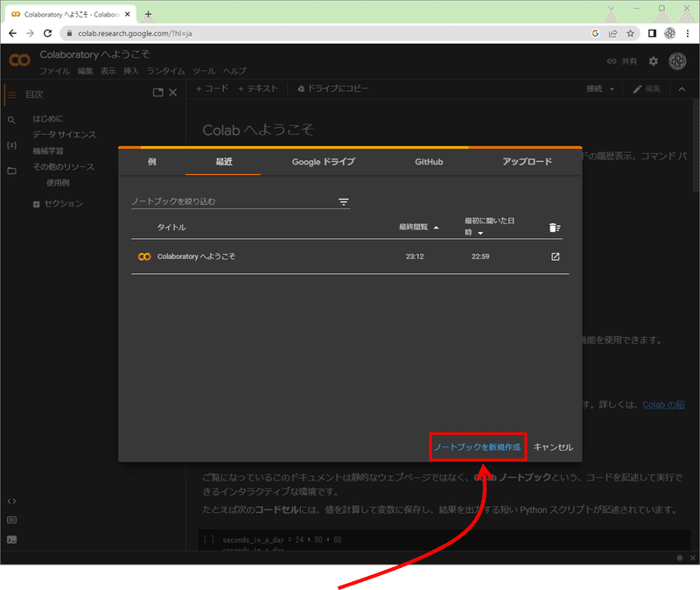Click the 編集 pencil button

pyautogui.click(x=647, y=89)
